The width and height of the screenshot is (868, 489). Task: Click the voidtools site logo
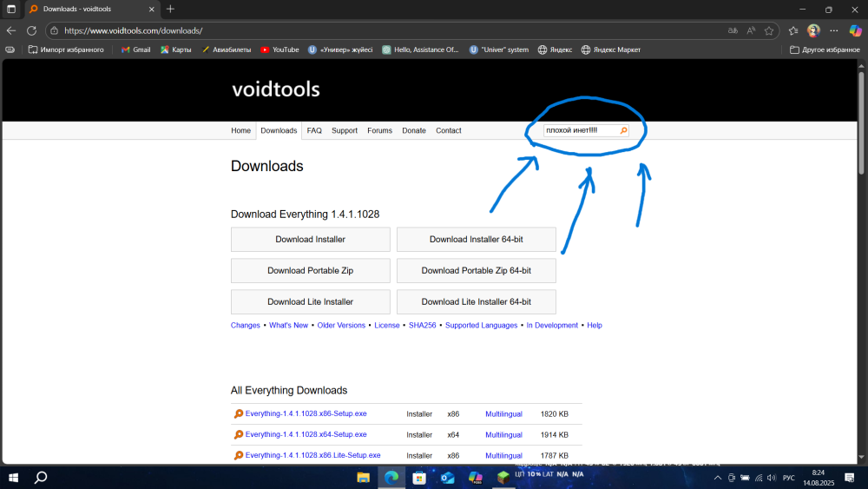coord(276,89)
